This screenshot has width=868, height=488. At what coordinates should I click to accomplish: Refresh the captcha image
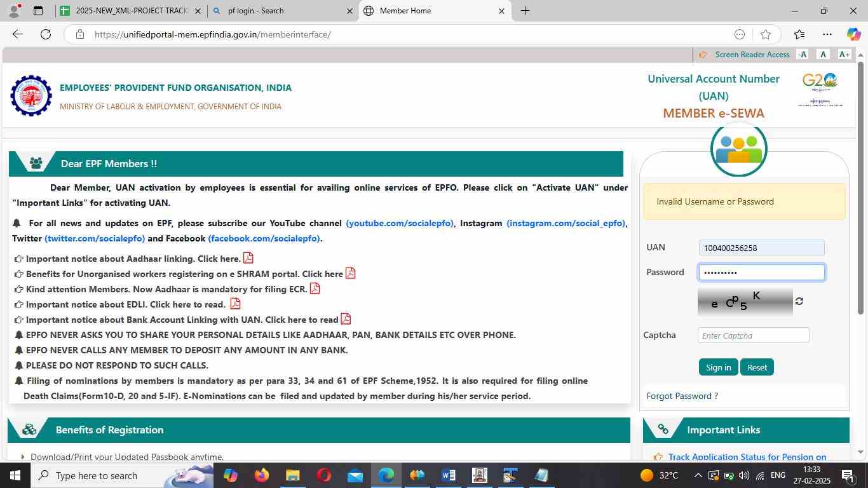click(799, 301)
